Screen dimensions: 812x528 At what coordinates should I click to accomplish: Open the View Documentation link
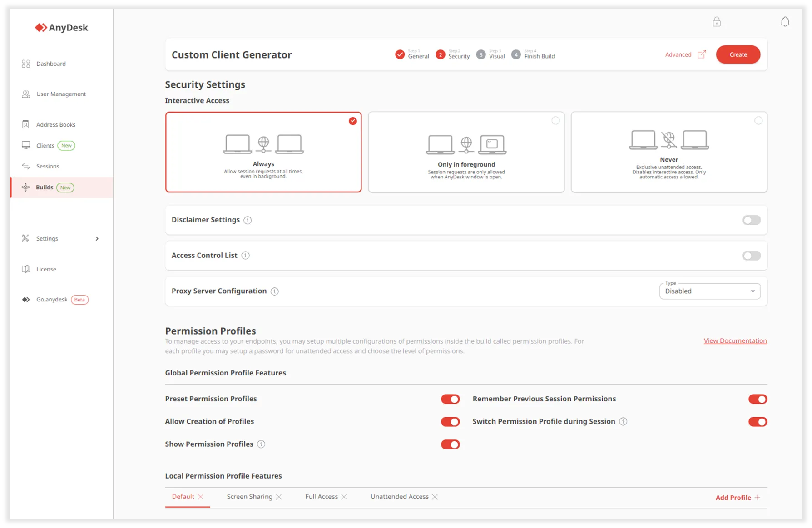(735, 341)
